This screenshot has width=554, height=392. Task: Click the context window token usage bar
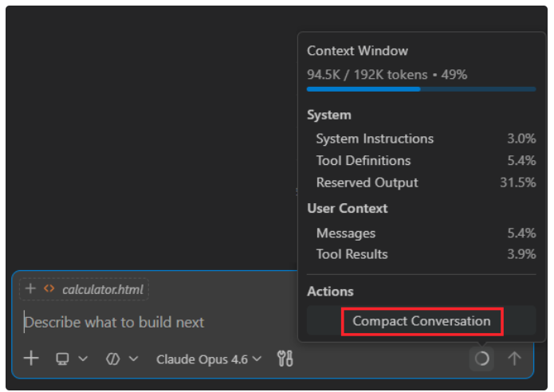pos(421,89)
